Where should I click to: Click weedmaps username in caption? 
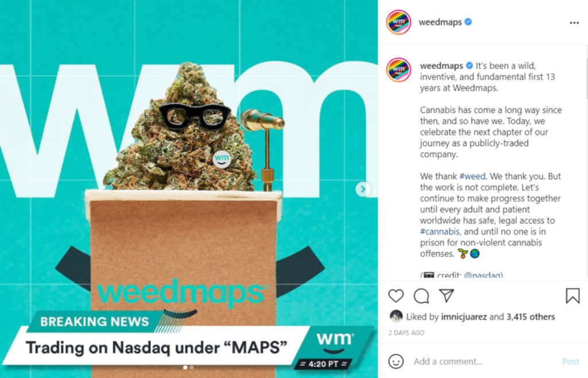[x=442, y=65]
